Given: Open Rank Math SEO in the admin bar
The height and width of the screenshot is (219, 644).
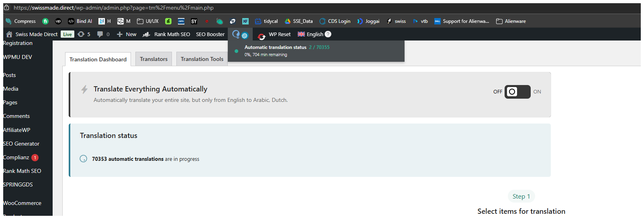Looking at the screenshot, I should pos(166,34).
